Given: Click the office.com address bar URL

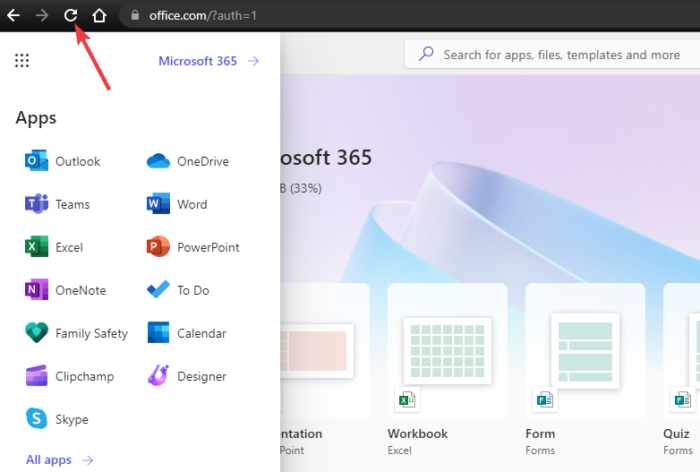Looking at the screenshot, I should pos(203,16).
